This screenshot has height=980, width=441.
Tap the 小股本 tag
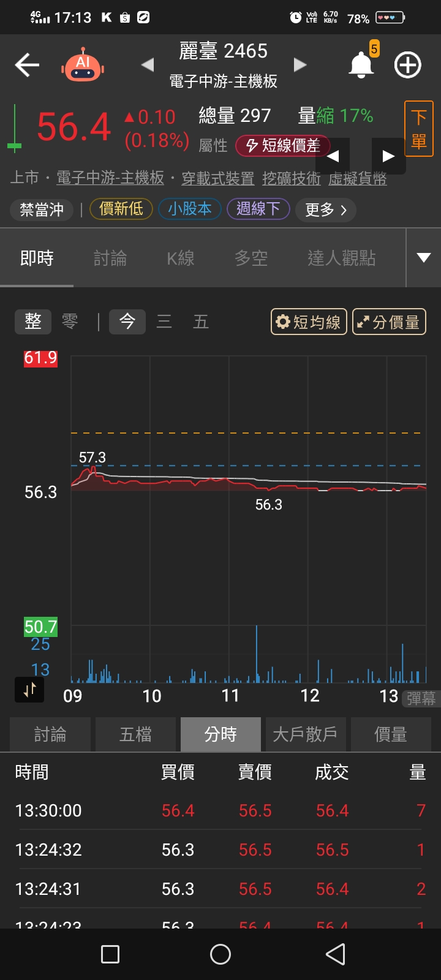[x=190, y=209]
